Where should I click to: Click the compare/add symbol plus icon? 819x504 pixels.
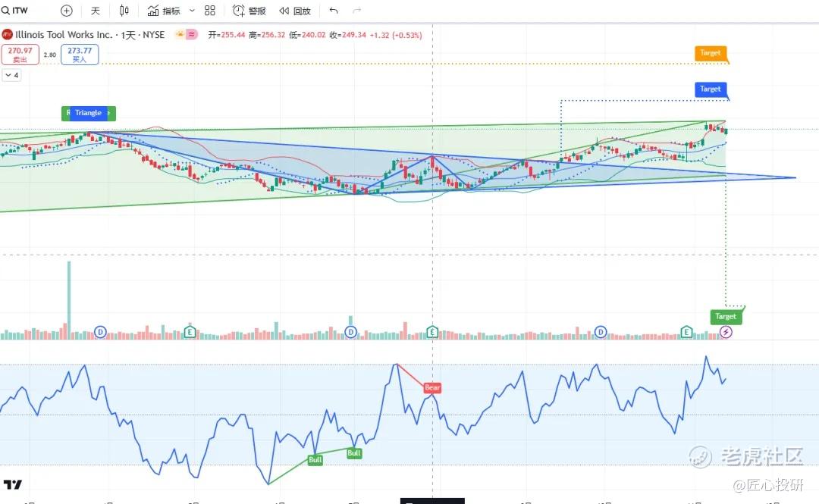tap(66, 11)
